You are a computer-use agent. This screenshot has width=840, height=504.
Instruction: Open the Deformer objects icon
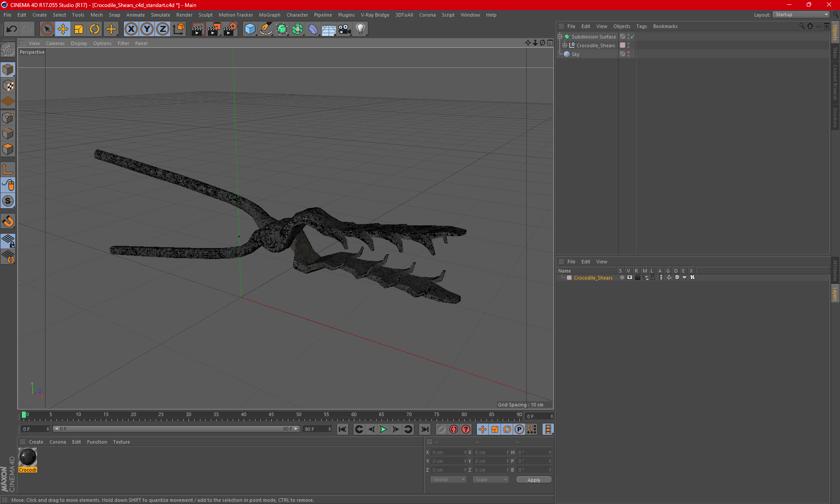(313, 29)
